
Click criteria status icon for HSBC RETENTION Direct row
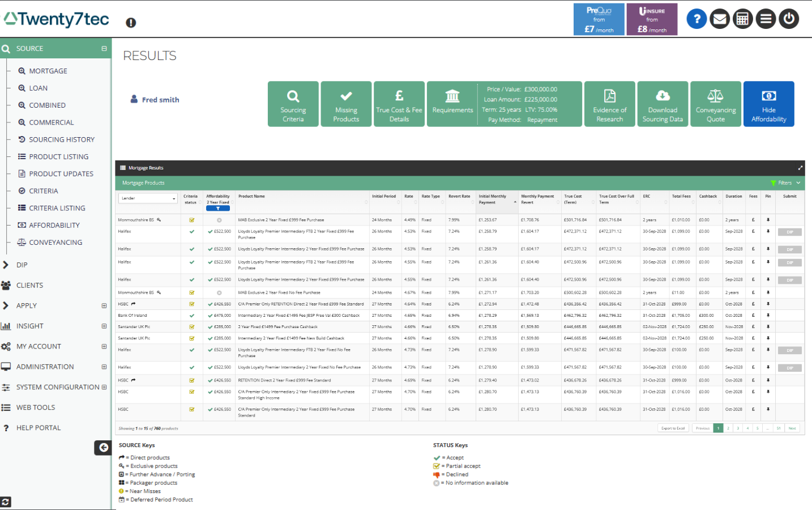[x=192, y=380]
